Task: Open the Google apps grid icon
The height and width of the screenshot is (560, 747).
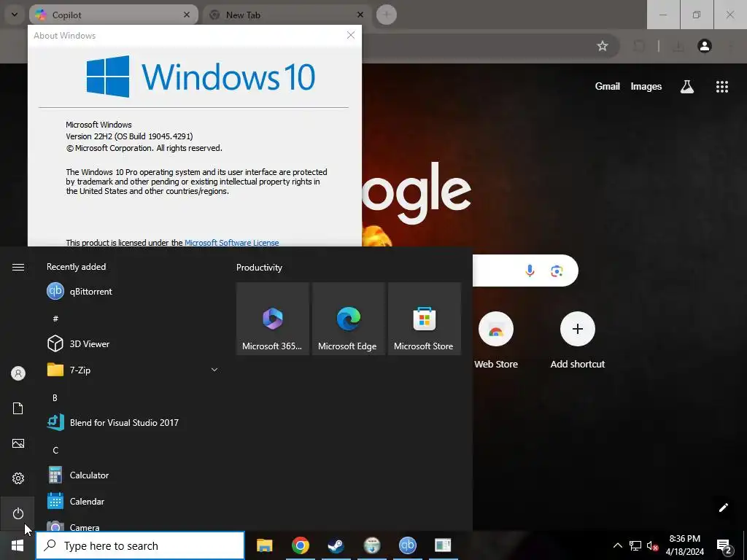Action: coord(721,86)
